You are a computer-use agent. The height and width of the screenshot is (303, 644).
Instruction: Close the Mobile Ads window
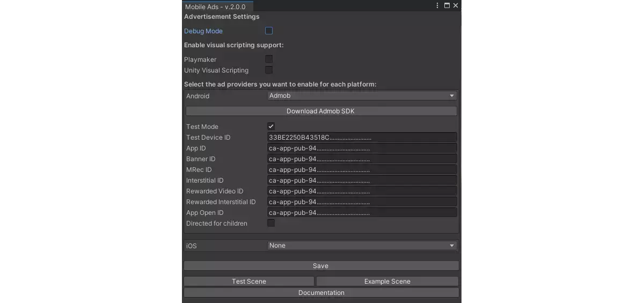456,6
